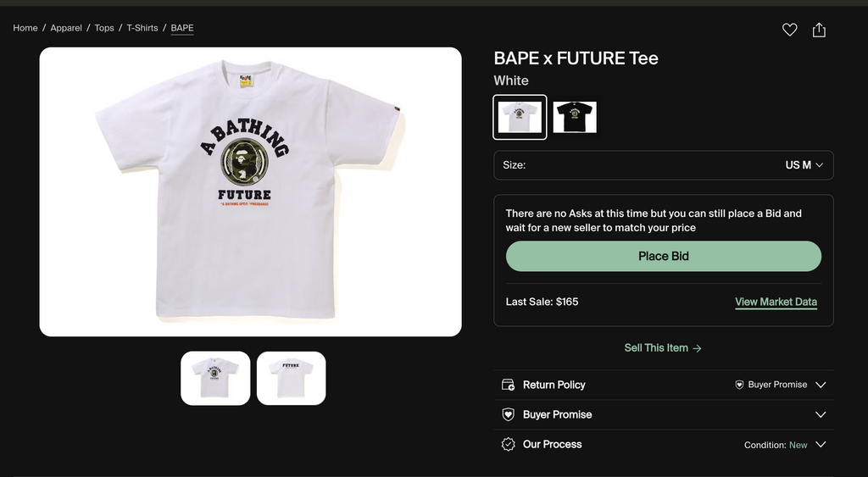Image resolution: width=868 pixels, height=477 pixels.
Task: Show the front view thumbnail
Action: 215,378
